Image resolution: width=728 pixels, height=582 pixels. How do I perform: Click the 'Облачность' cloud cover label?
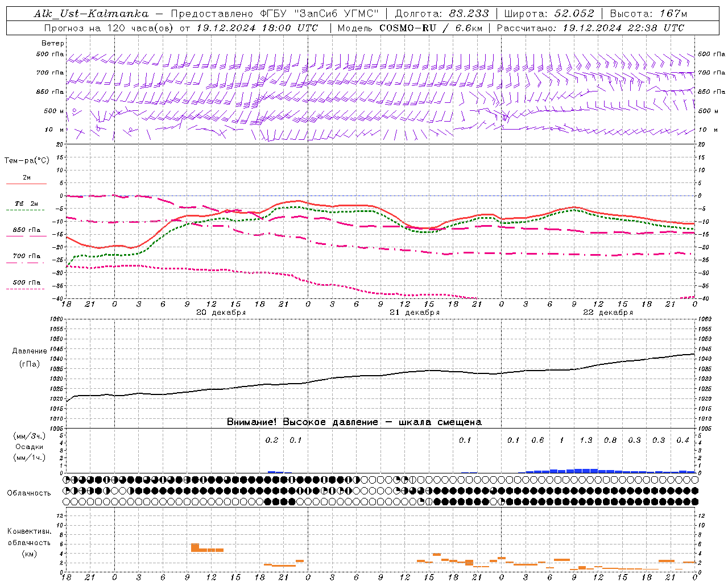tap(29, 493)
